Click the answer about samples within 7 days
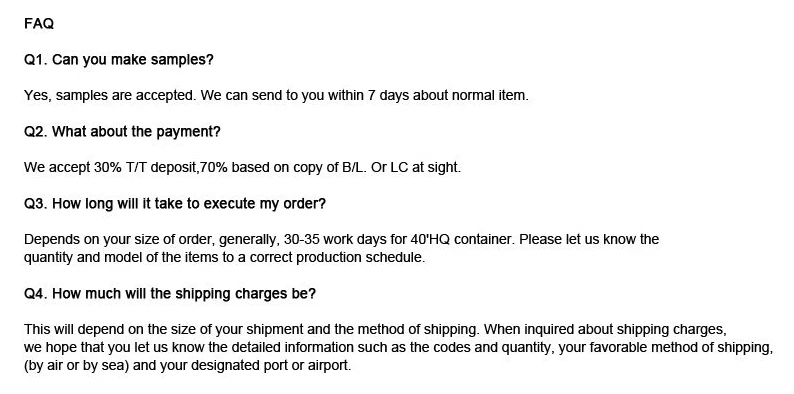 276,95
